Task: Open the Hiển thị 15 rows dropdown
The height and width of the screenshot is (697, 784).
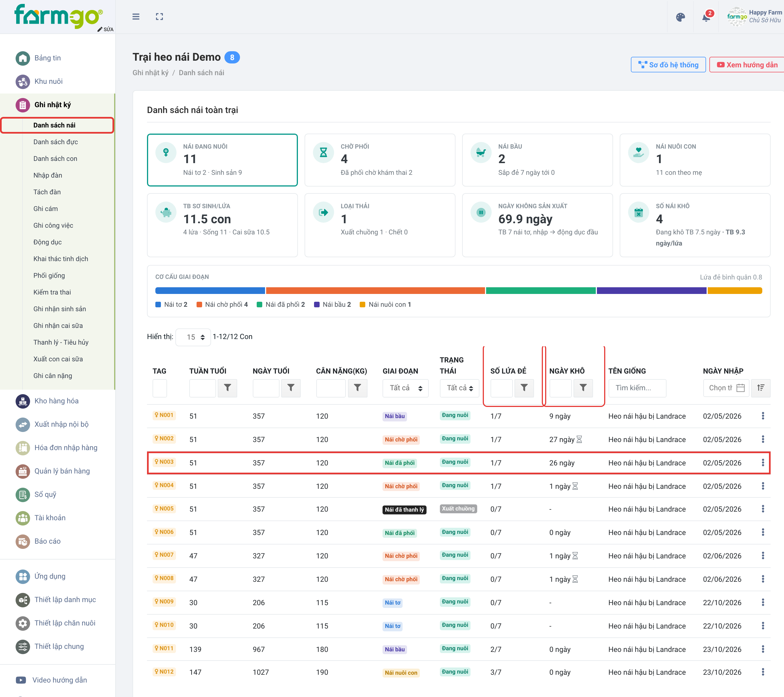Action: coord(193,337)
